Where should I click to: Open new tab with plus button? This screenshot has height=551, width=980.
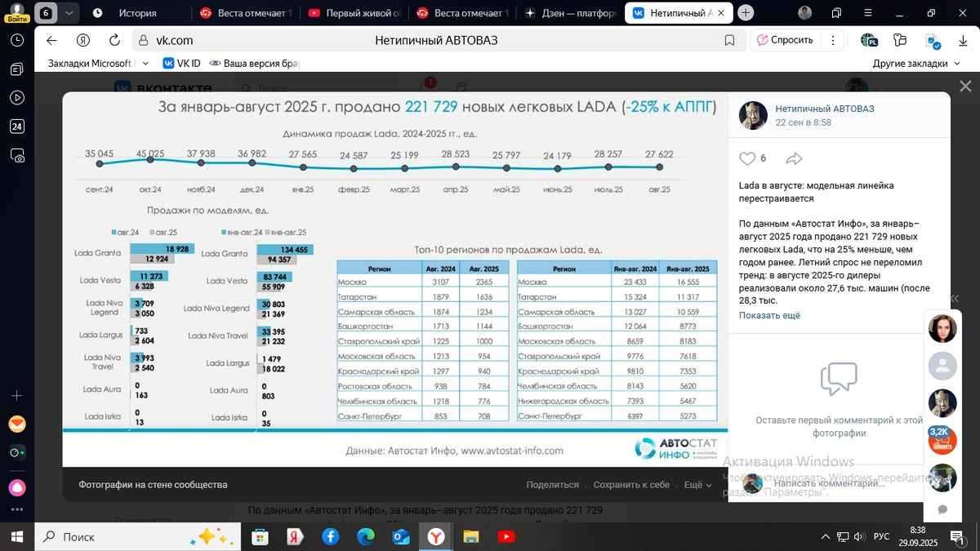coord(745,12)
